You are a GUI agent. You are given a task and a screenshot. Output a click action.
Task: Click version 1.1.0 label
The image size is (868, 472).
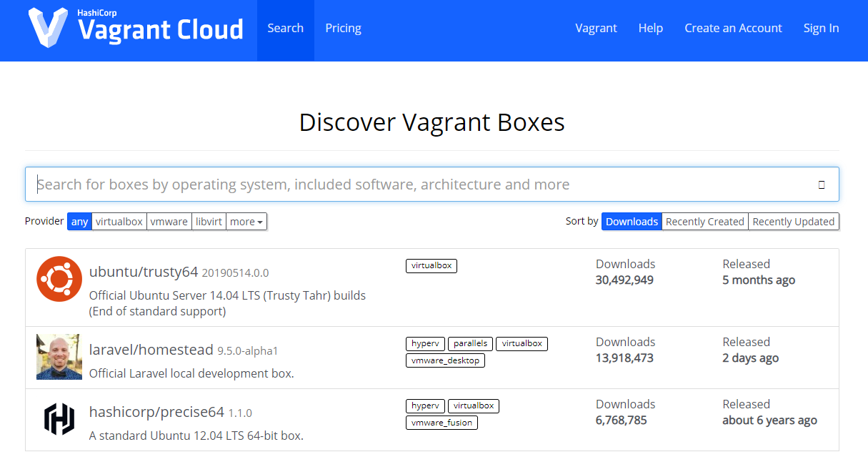[x=240, y=413]
